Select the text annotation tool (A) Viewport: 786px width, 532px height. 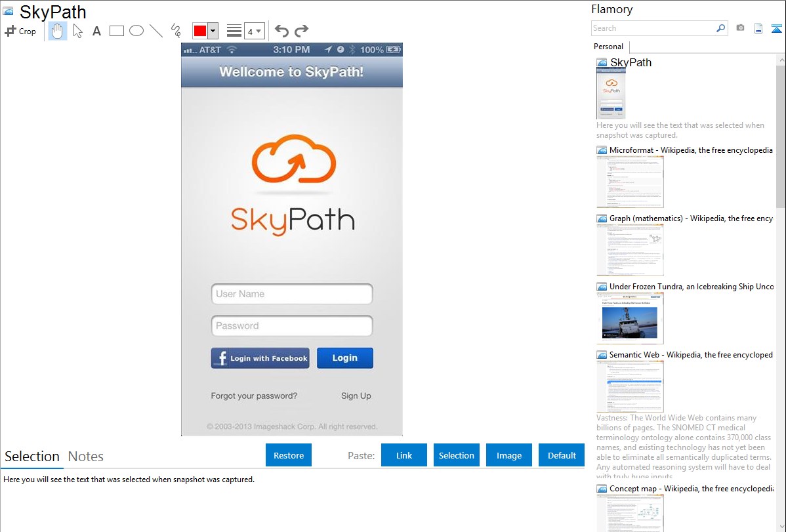click(96, 31)
